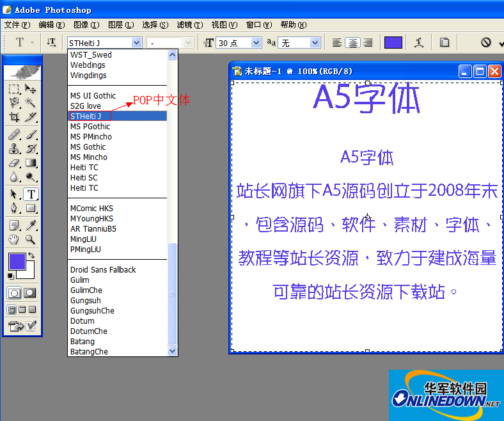The width and height of the screenshot is (504, 421).
Task: Open the 滤镜 (Filter) menu
Action: [x=190, y=25]
